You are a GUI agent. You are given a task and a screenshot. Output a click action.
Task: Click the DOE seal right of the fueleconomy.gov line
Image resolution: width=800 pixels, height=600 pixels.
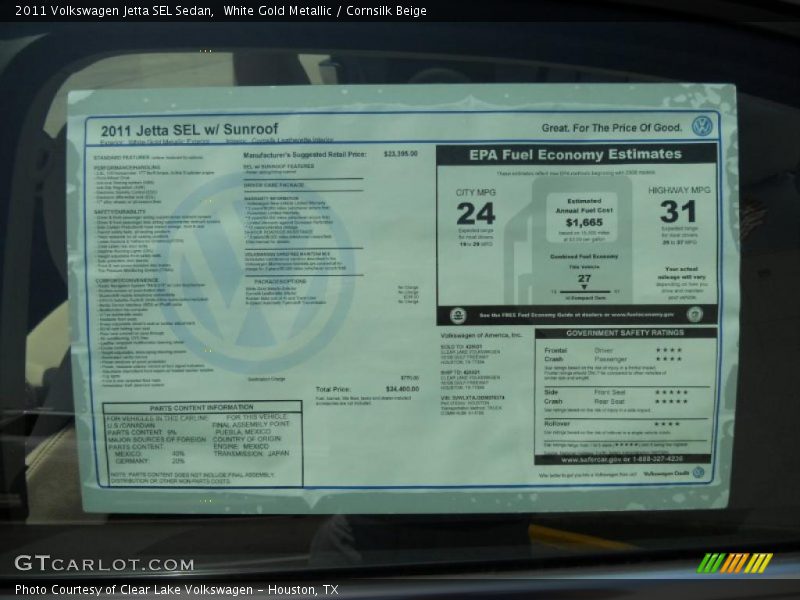pyautogui.click(x=694, y=314)
